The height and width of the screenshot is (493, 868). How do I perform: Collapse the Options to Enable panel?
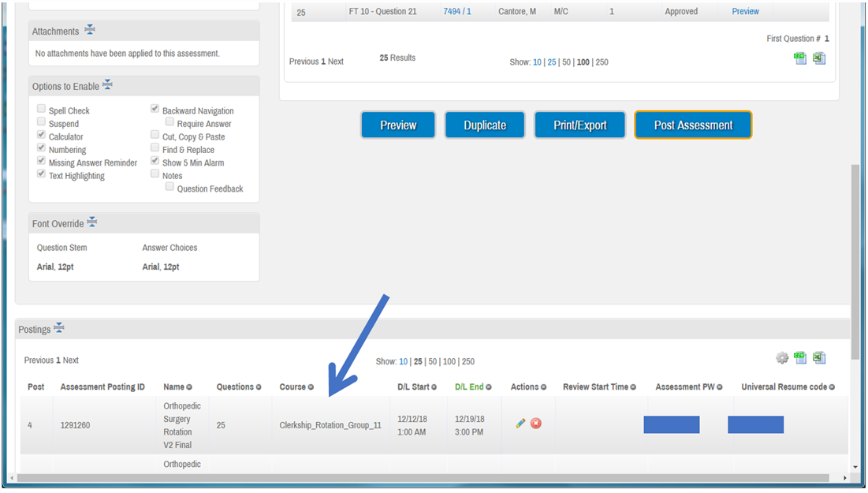click(107, 85)
